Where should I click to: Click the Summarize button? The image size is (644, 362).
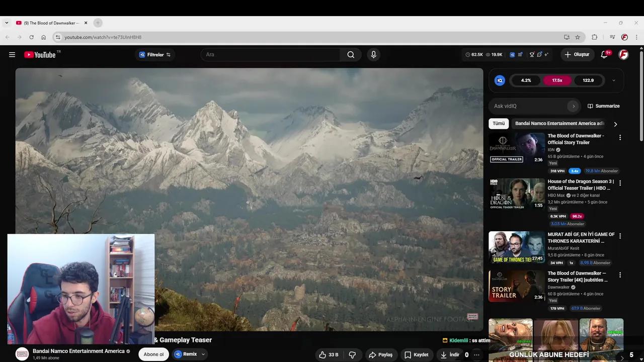(604, 106)
